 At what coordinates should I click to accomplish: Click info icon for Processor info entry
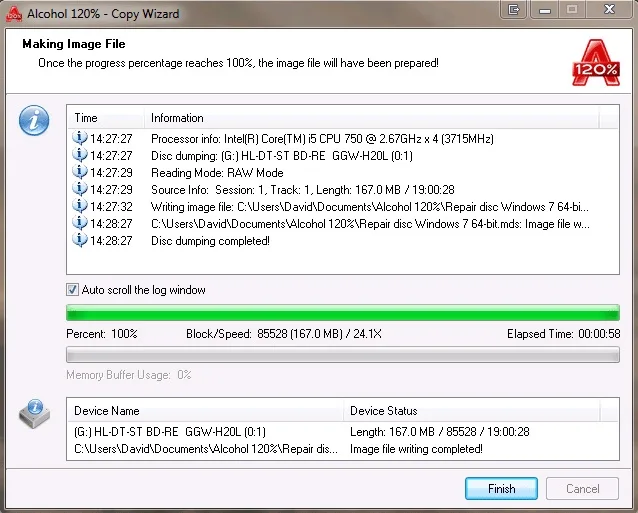click(80, 138)
